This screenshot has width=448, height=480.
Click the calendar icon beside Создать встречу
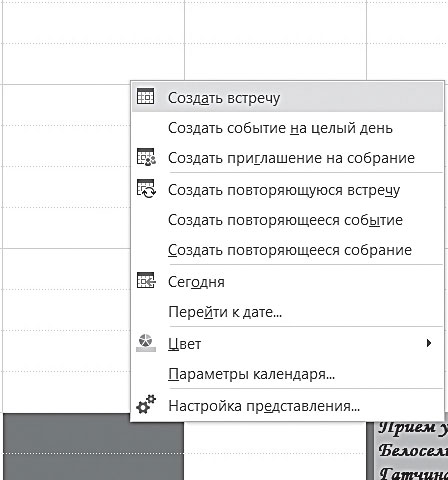(146, 97)
